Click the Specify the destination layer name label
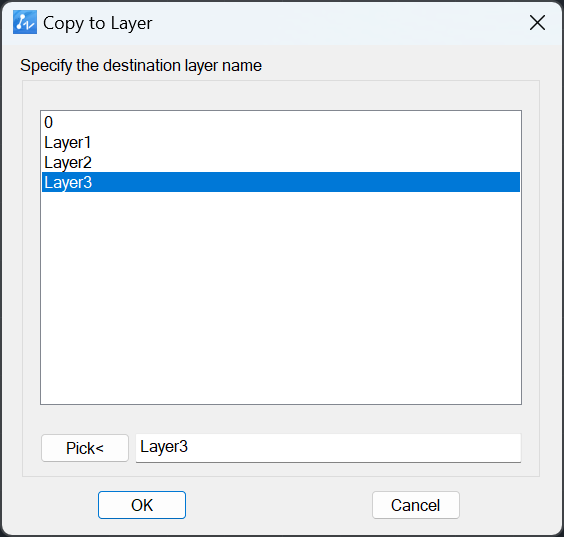Viewport: 564px width, 537px height. coord(141,65)
